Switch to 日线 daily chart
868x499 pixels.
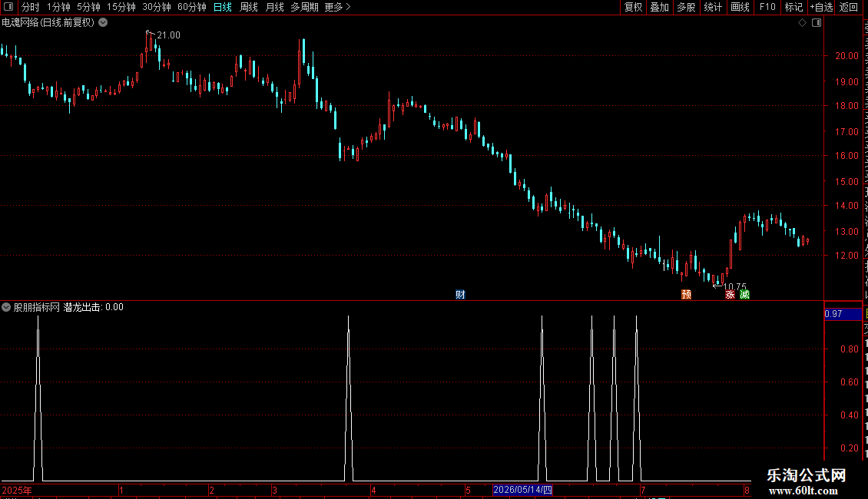coord(223,7)
